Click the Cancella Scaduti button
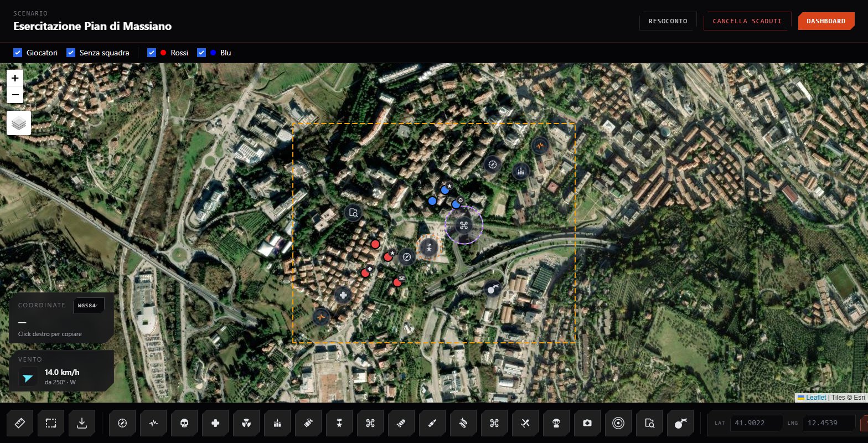This screenshot has height=443, width=868. tap(747, 21)
